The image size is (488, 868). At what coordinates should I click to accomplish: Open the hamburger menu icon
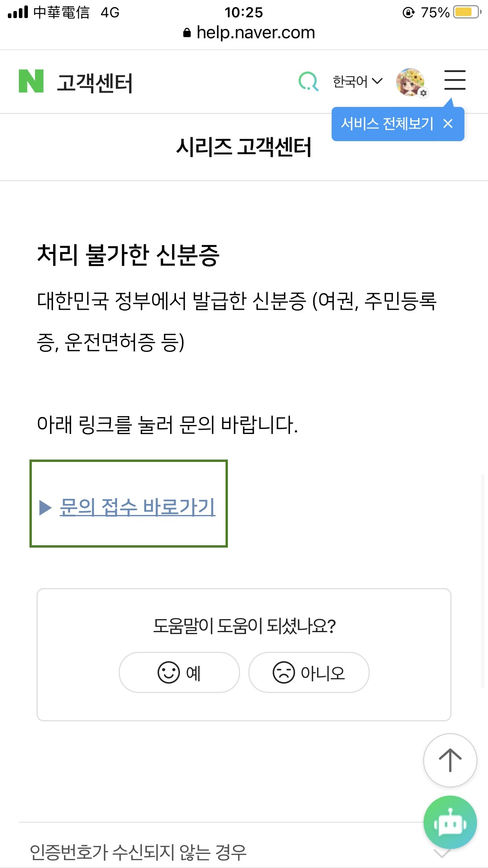click(455, 80)
